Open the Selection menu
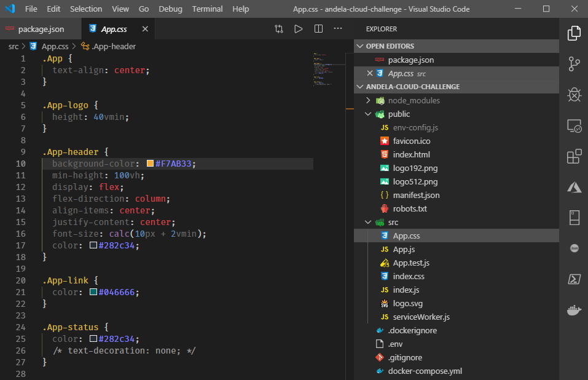 pos(86,9)
